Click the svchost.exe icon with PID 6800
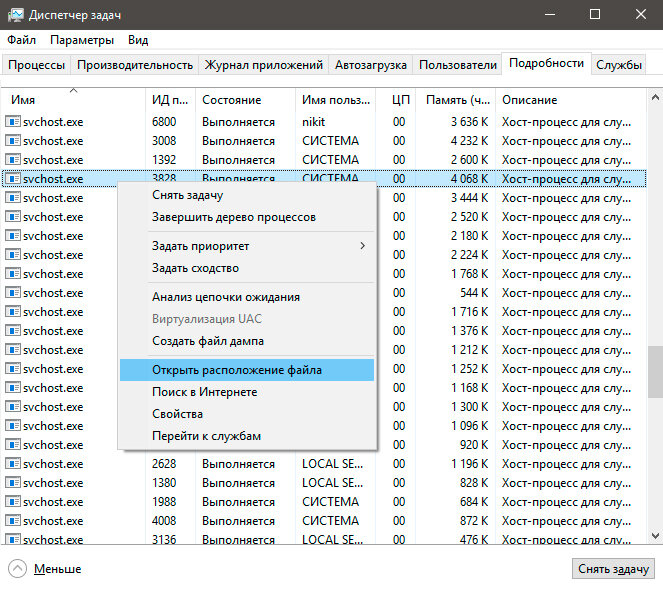Image resolution: width=663 pixels, height=593 pixels. 13,122
